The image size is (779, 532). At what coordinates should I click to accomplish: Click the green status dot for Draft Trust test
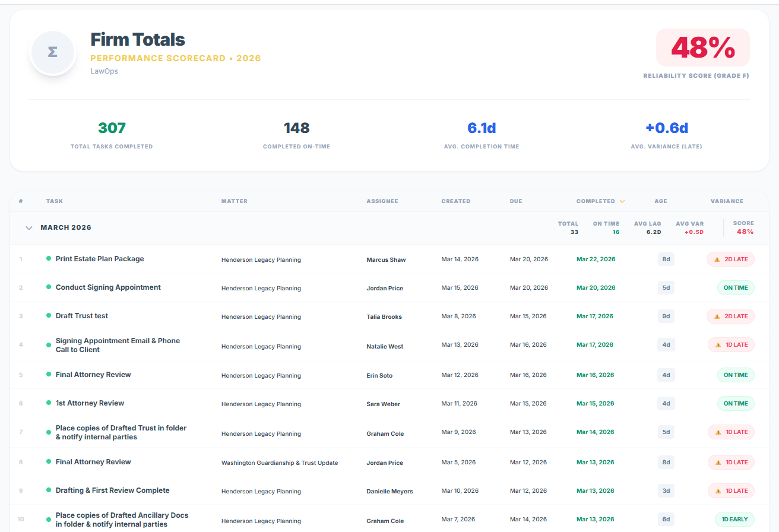[x=49, y=316]
